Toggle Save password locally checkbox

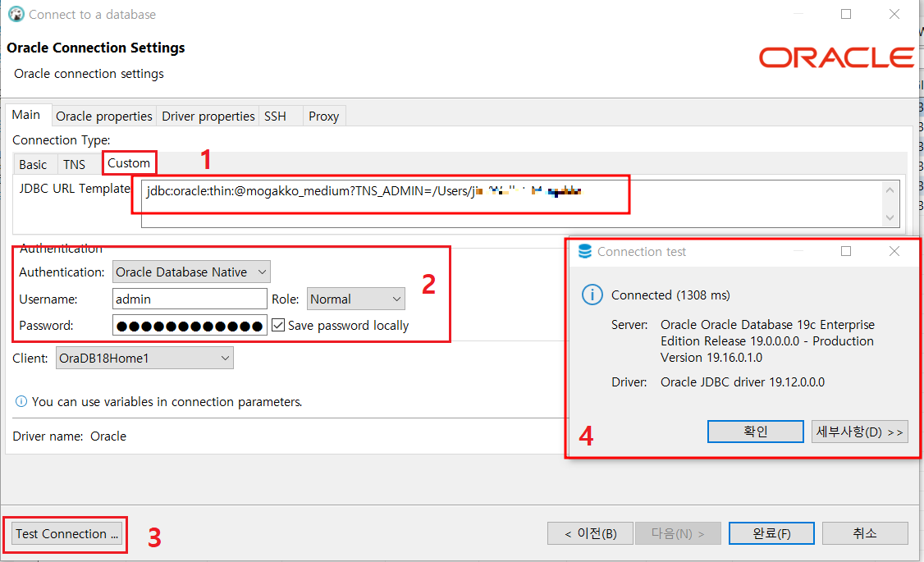[278, 325]
